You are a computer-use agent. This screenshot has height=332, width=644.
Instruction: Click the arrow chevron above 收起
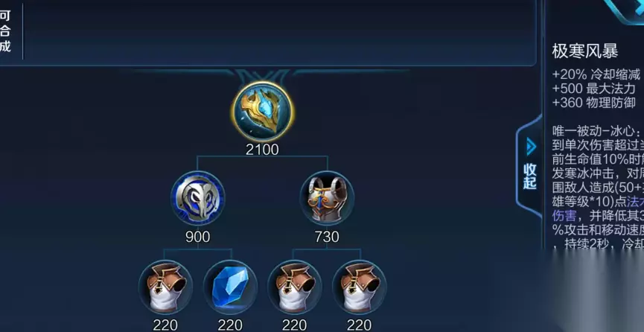pos(531,147)
